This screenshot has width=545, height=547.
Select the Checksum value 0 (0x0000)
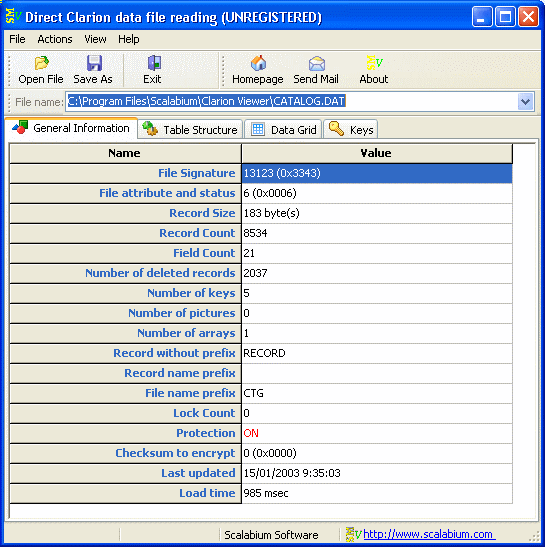pyautogui.click(x=377, y=453)
